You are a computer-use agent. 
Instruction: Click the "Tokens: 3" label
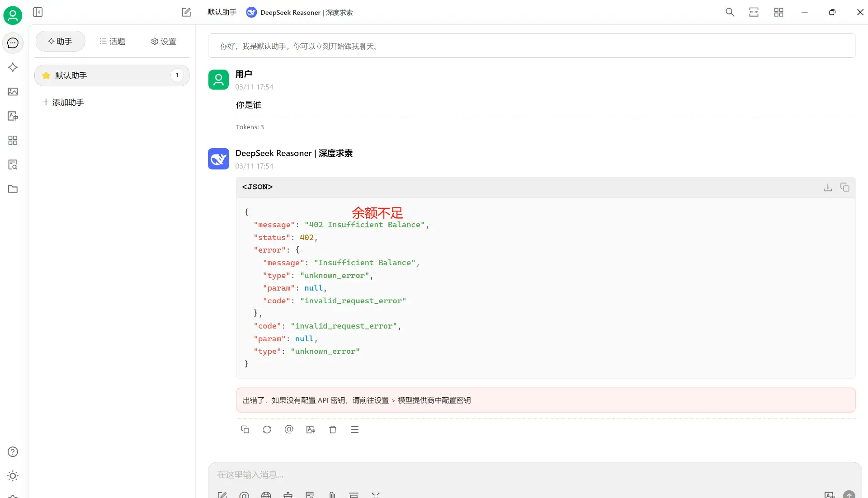click(x=250, y=127)
